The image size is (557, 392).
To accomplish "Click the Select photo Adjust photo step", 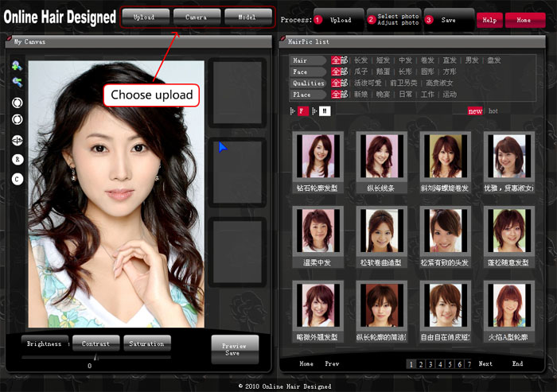I will pos(395,20).
